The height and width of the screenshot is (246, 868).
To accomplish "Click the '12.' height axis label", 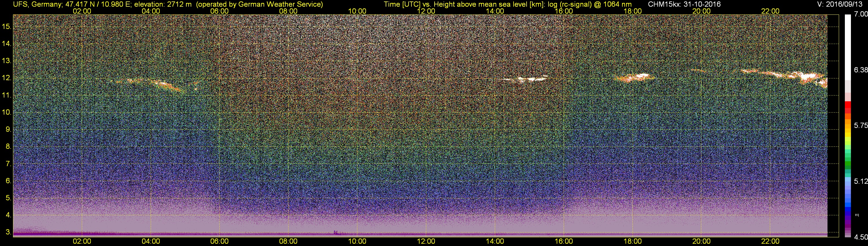I will [7, 78].
